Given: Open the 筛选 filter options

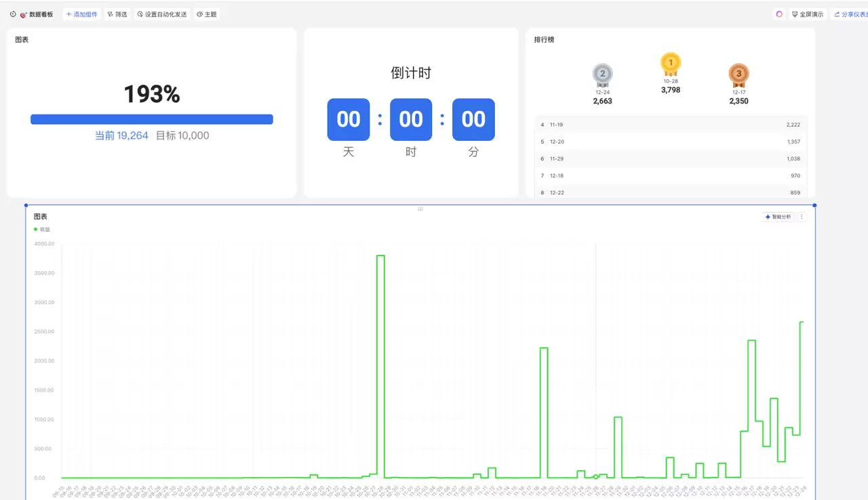Looking at the screenshot, I should tap(117, 14).
